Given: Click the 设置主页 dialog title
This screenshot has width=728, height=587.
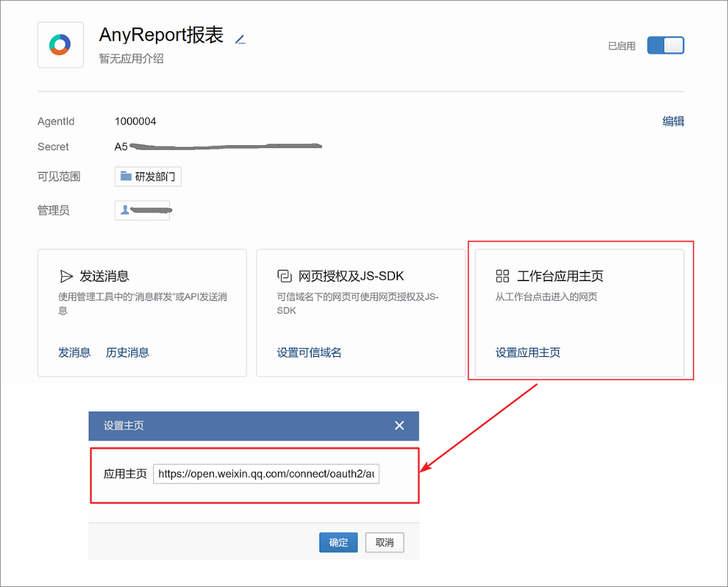Looking at the screenshot, I should (123, 426).
